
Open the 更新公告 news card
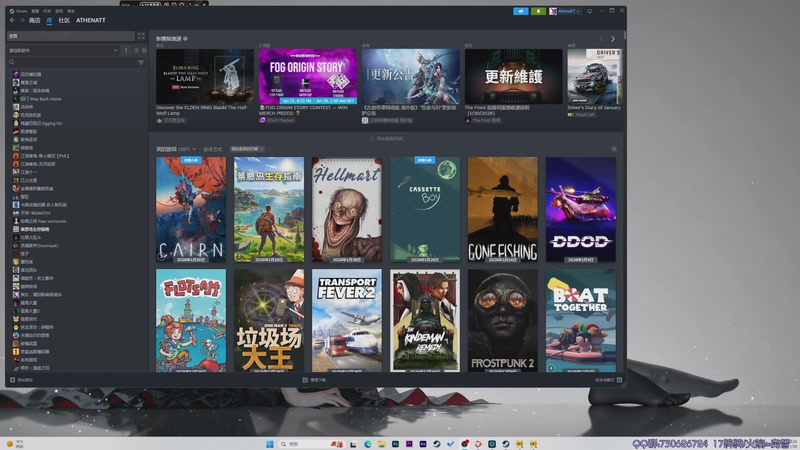(411, 77)
